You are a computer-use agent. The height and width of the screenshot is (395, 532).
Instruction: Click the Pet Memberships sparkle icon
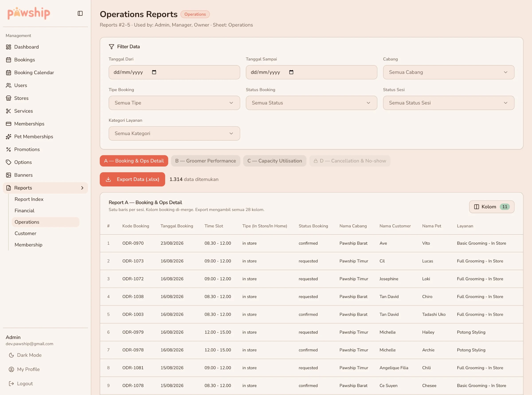9,137
